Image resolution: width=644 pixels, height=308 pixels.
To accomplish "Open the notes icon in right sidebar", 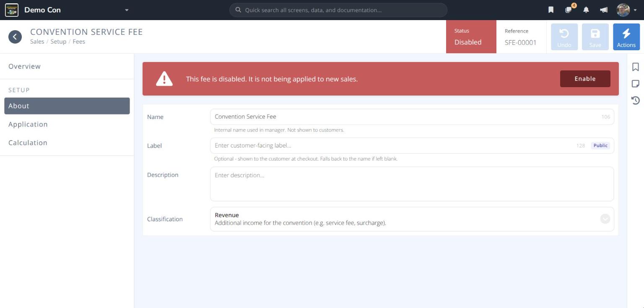I will coord(636,84).
